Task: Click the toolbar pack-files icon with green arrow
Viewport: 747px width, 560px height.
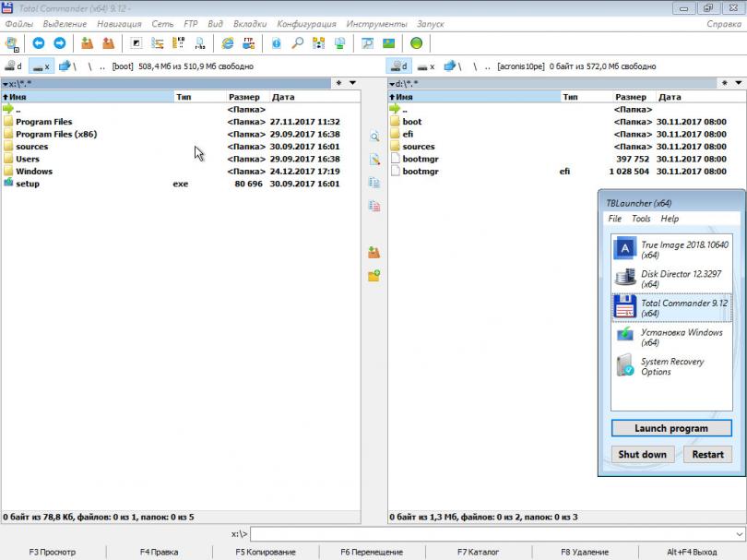Action: pyautogui.click(x=87, y=43)
